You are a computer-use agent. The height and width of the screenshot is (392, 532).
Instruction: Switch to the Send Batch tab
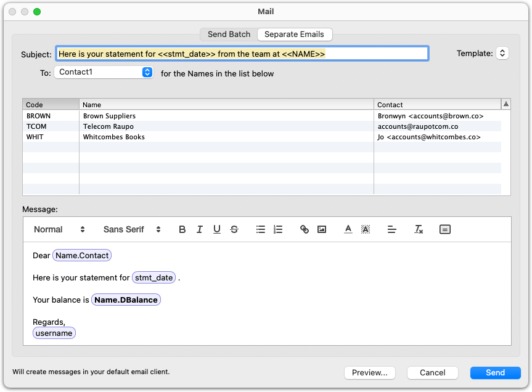click(229, 35)
